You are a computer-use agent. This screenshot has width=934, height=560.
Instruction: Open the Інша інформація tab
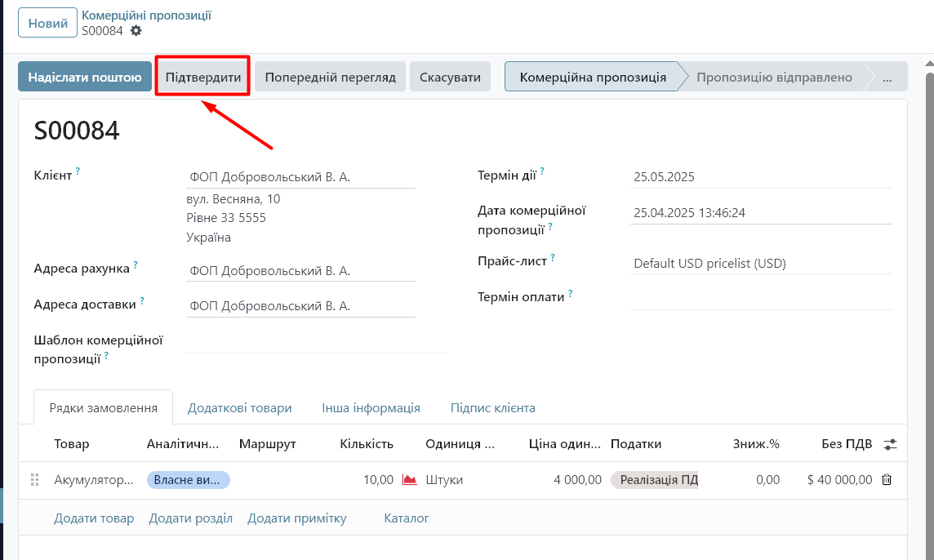[371, 408]
